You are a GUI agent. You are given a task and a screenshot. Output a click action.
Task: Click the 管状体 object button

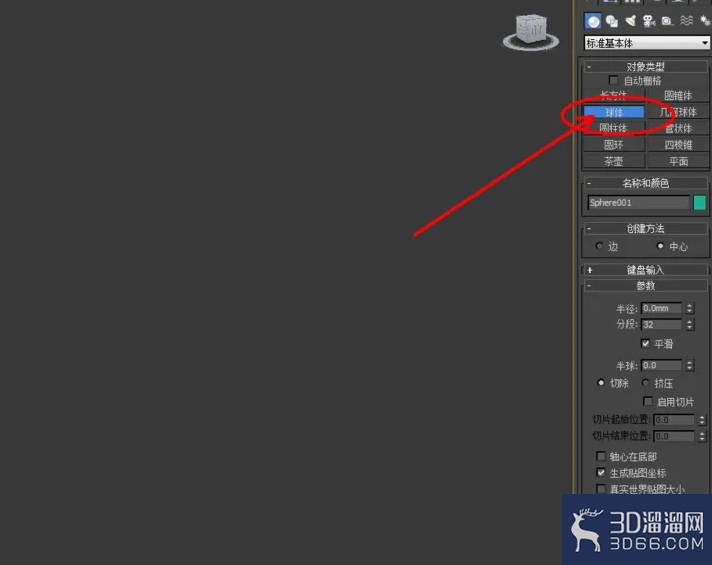(x=677, y=128)
